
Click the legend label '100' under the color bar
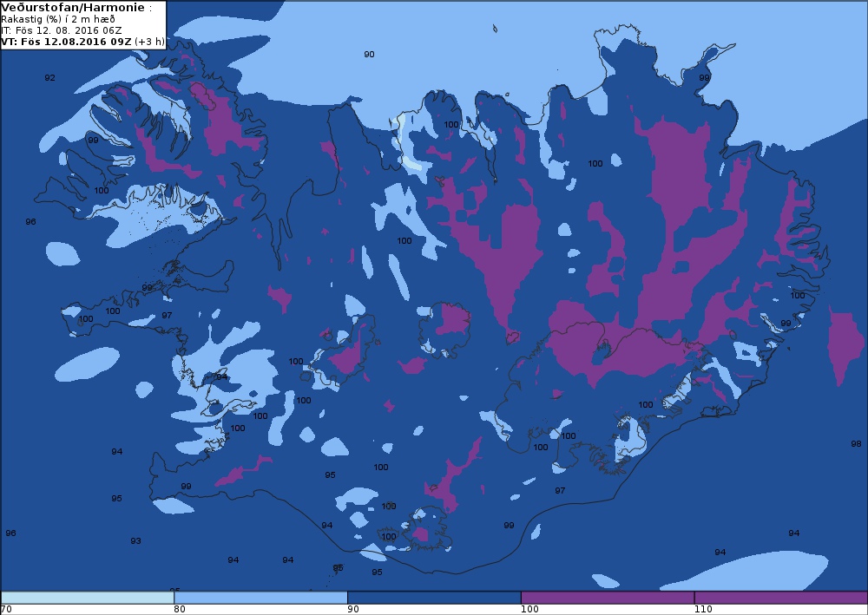[x=529, y=610]
